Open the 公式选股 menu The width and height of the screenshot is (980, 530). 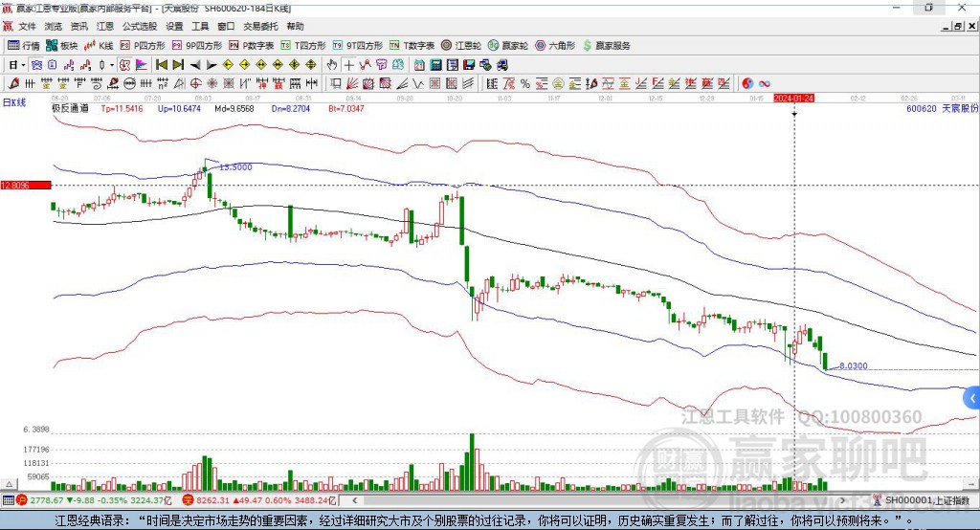140,26
